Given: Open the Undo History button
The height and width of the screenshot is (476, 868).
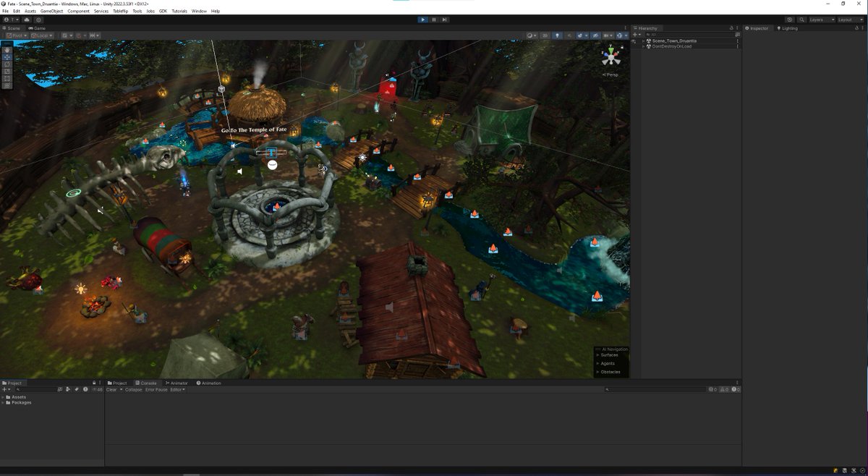Looking at the screenshot, I should click(789, 20).
